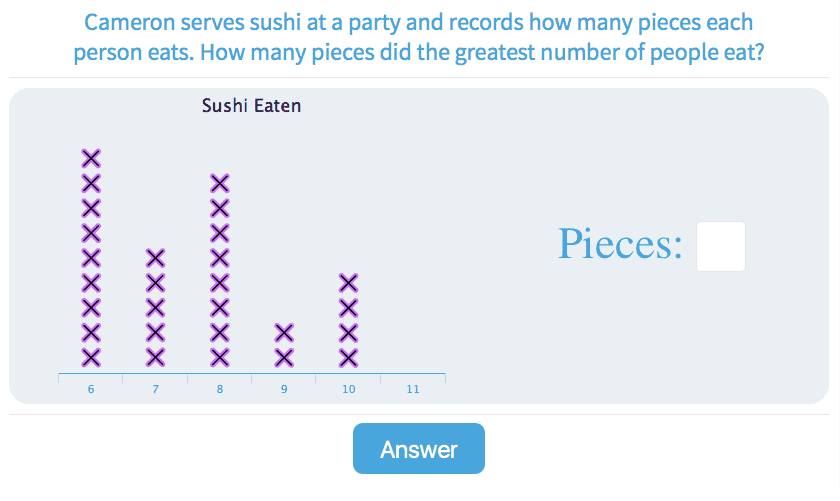840x501 pixels.
Task: Click the bottom X above 8
Action: click(x=220, y=357)
